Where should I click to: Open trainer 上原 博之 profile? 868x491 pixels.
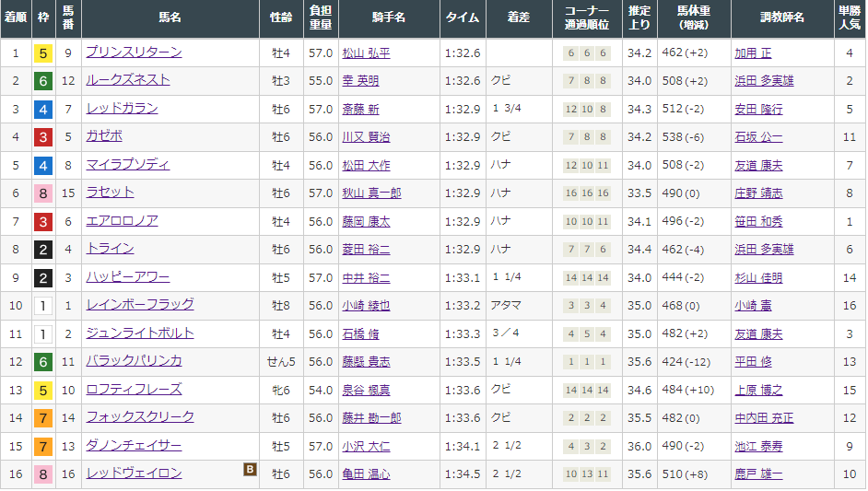click(x=758, y=391)
